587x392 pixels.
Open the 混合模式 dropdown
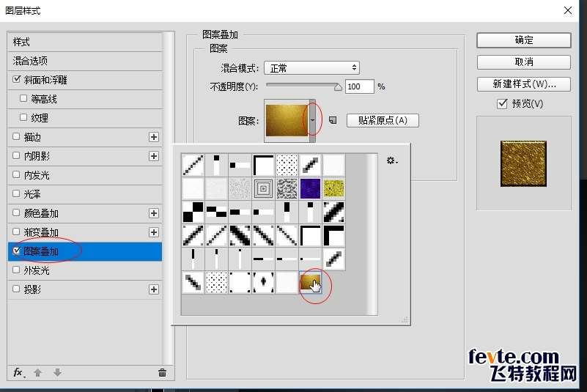(x=311, y=68)
